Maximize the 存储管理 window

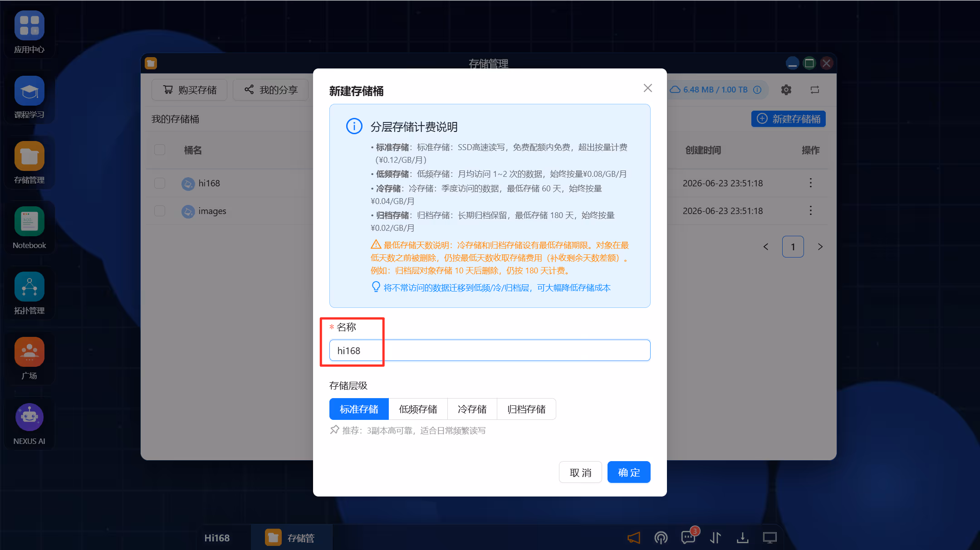[809, 63]
